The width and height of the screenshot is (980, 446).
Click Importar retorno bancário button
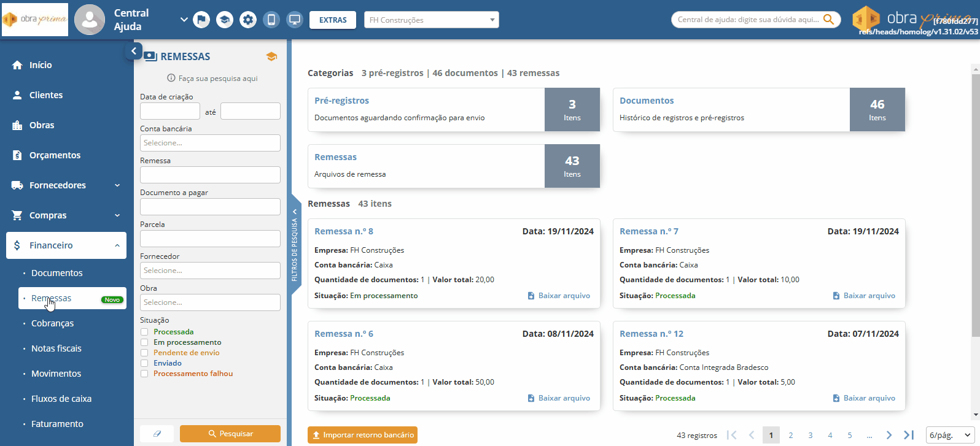coord(362,435)
